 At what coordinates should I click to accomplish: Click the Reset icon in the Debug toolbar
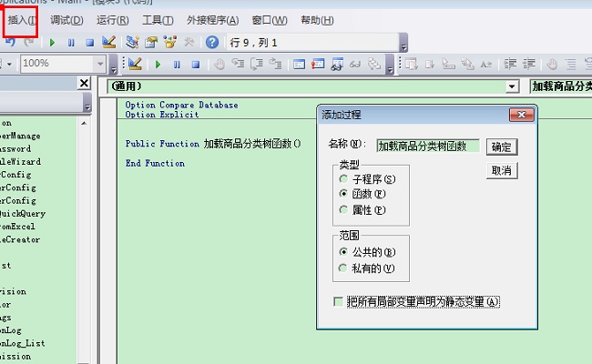click(196, 65)
